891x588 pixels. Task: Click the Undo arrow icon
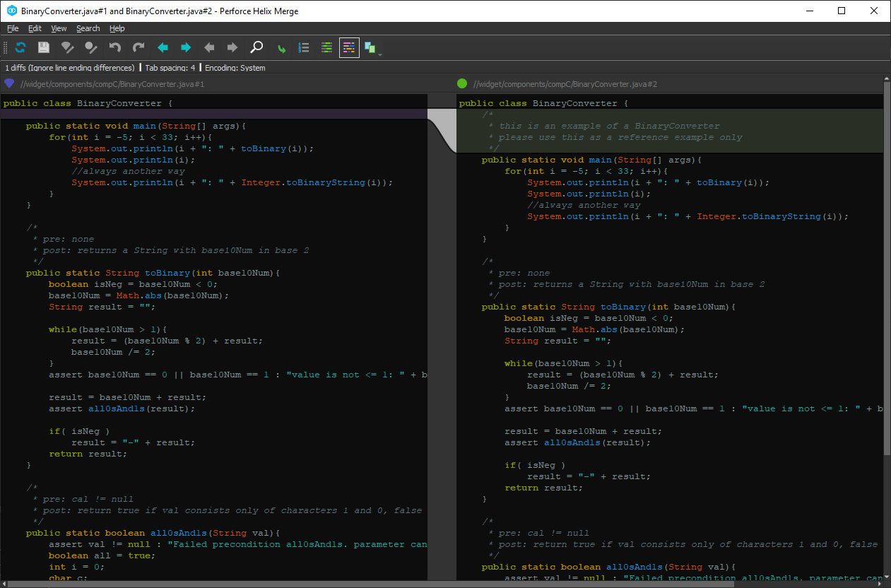click(115, 47)
